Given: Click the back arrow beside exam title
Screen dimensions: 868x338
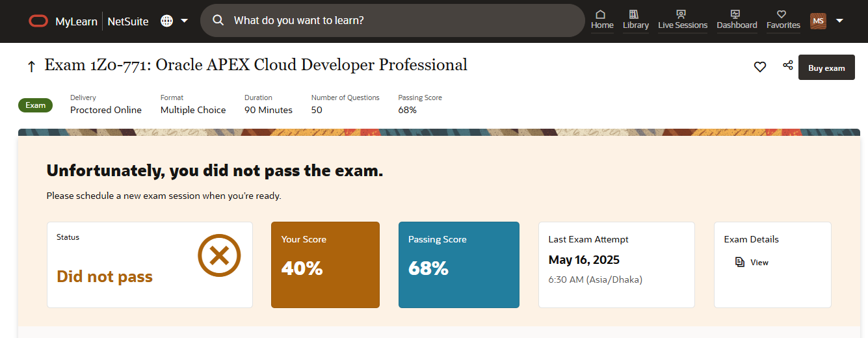Looking at the screenshot, I should [31, 66].
